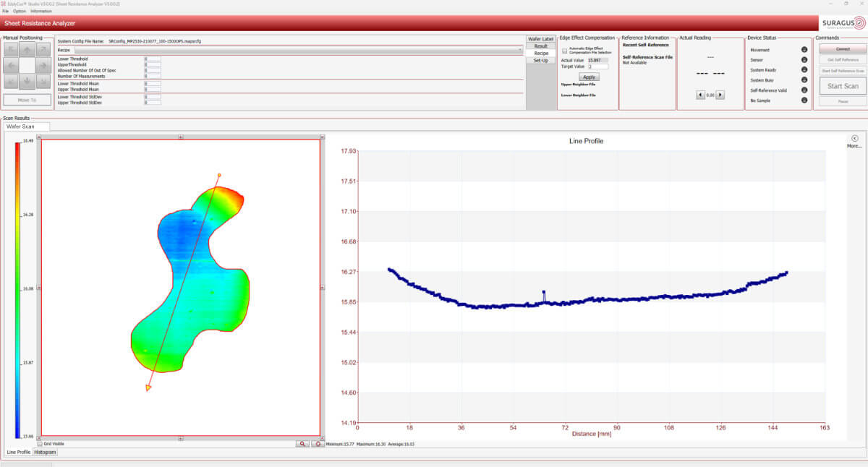Click the color scale bar legend
Screen dimensions: 868x467
tap(17, 289)
